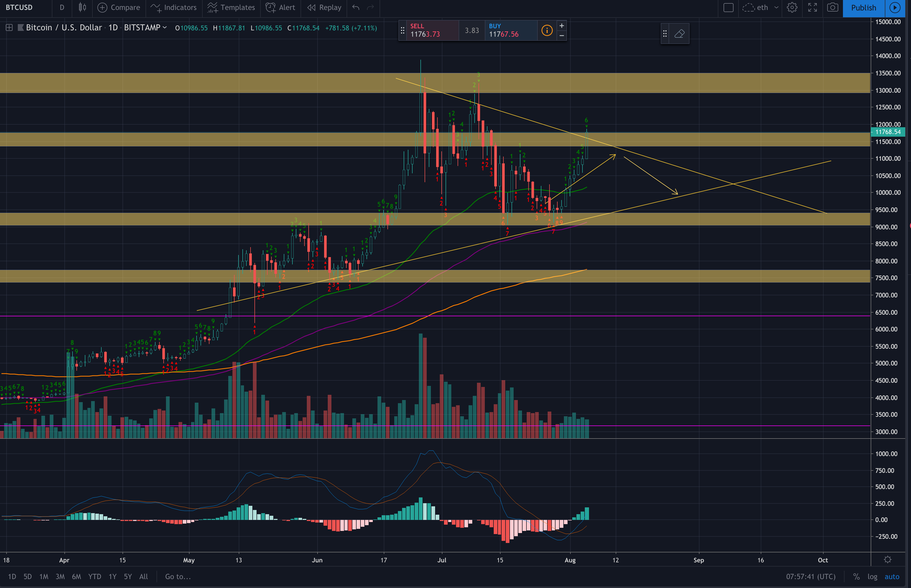Click the 07:57:41 (UTC) timezone selector

[810, 576]
